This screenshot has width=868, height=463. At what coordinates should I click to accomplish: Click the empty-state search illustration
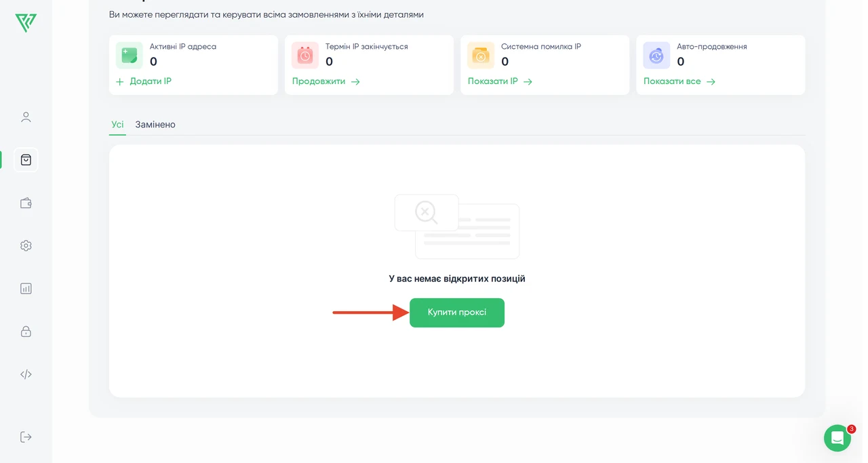point(457,226)
